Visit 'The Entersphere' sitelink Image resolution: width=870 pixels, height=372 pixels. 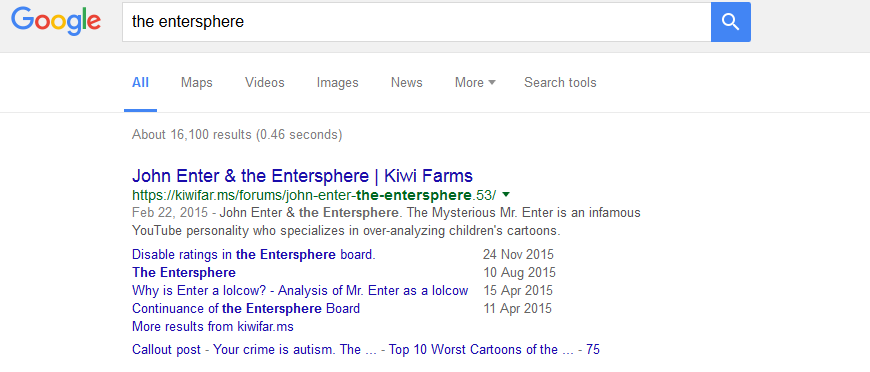click(x=184, y=273)
